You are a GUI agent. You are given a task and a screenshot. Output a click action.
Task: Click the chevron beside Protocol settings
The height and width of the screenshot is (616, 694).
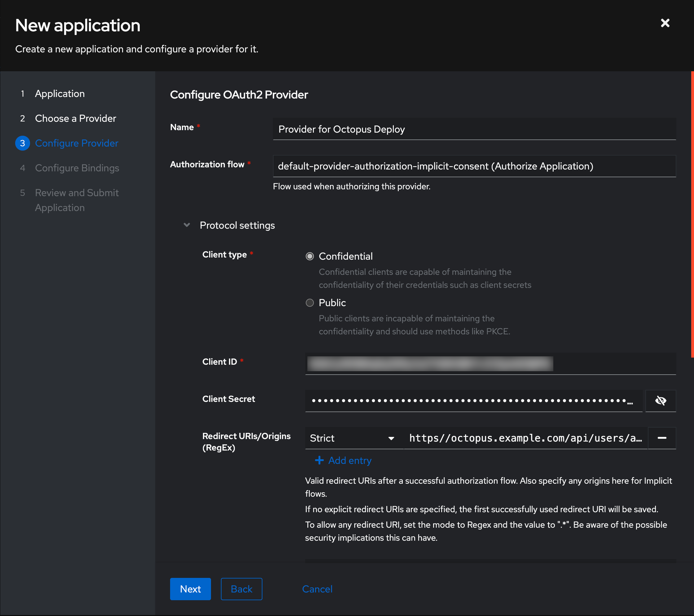(x=187, y=225)
